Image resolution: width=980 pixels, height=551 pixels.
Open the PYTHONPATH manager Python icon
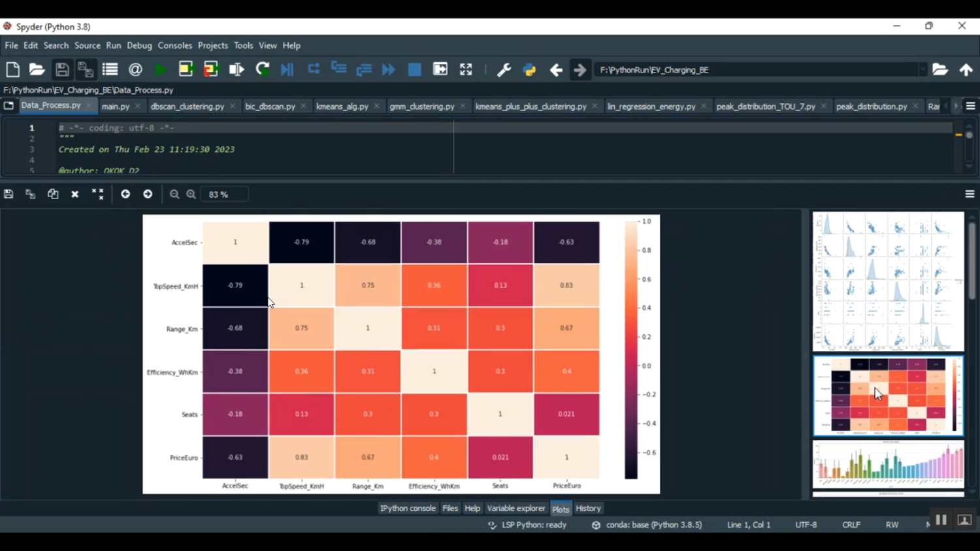(529, 70)
